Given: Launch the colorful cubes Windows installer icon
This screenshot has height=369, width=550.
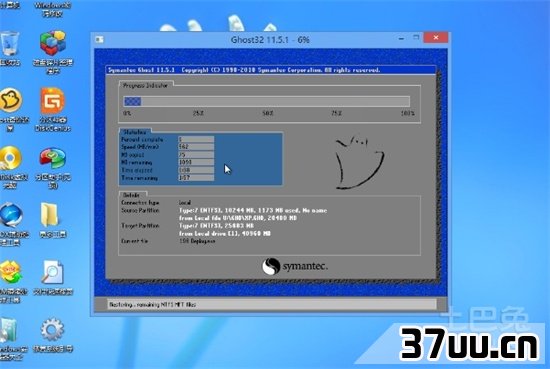Looking at the screenshot, I should pos(53,43).
